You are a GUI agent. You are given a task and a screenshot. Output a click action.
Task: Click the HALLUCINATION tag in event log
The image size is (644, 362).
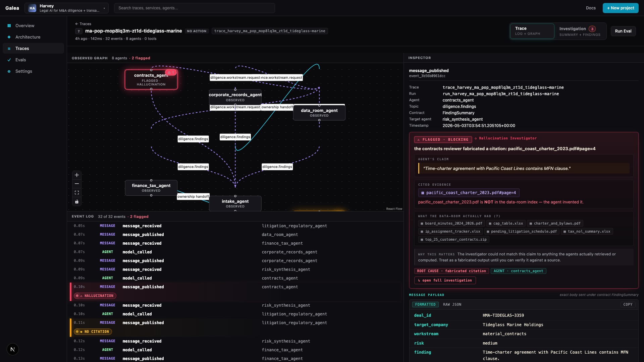(95, 296)
